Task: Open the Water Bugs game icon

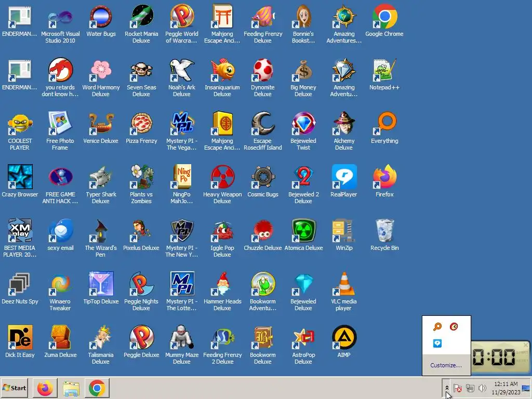Action: coord(101,21)
